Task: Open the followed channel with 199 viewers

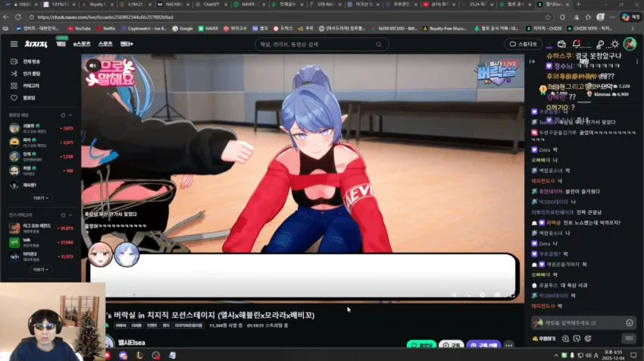Action: tap(41, 170)
